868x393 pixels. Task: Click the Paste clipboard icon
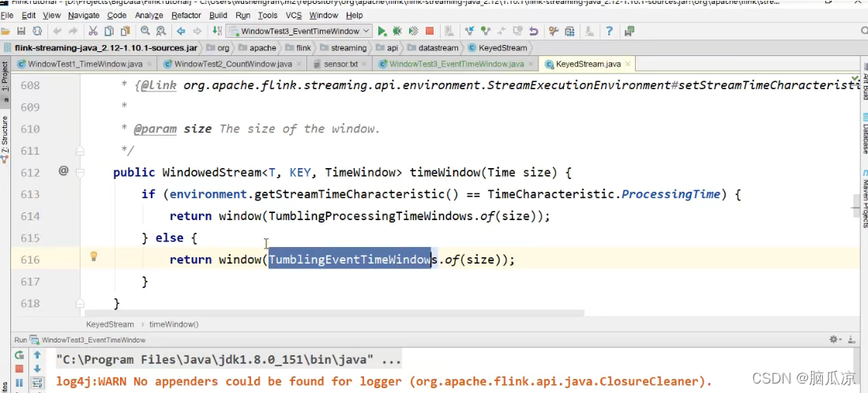pos(125,32)
